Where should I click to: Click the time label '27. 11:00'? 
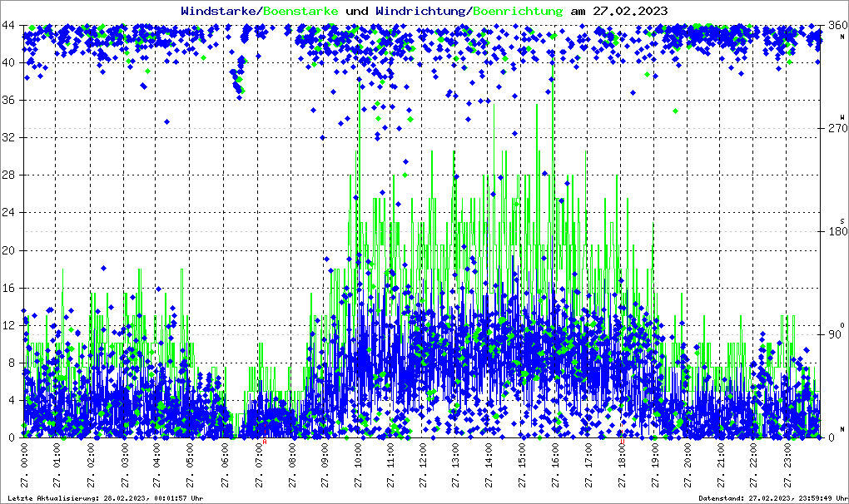coord(390,466)
